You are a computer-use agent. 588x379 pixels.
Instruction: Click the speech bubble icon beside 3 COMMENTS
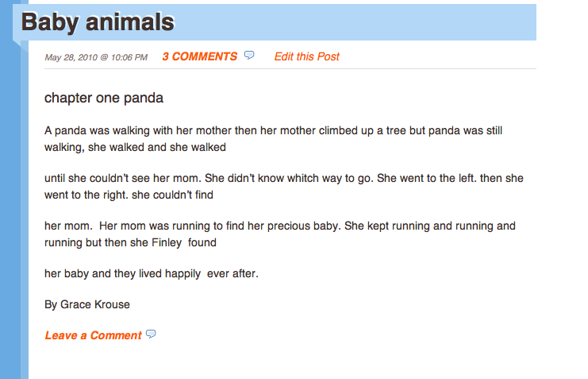click(249, 55)
